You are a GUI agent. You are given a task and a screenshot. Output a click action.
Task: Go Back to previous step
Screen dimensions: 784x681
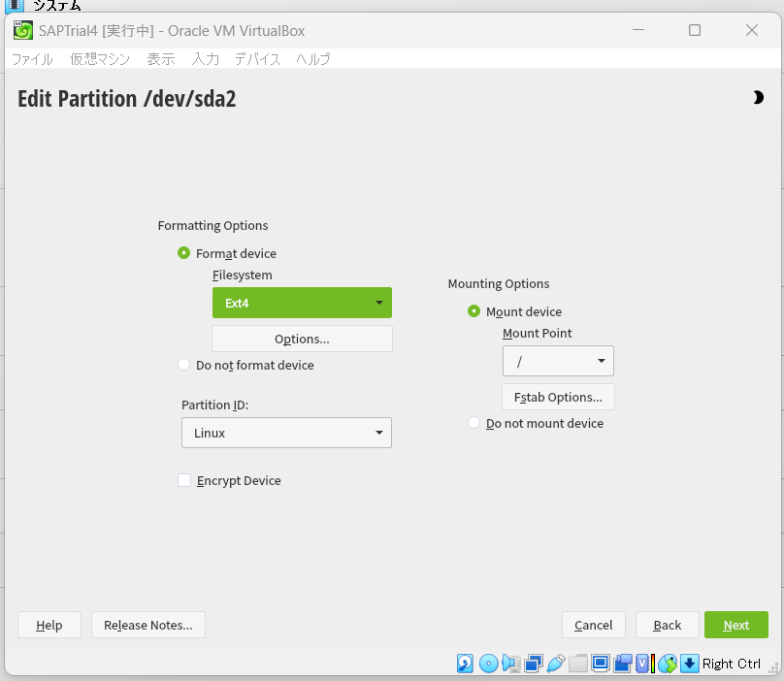tap(667, 625)
